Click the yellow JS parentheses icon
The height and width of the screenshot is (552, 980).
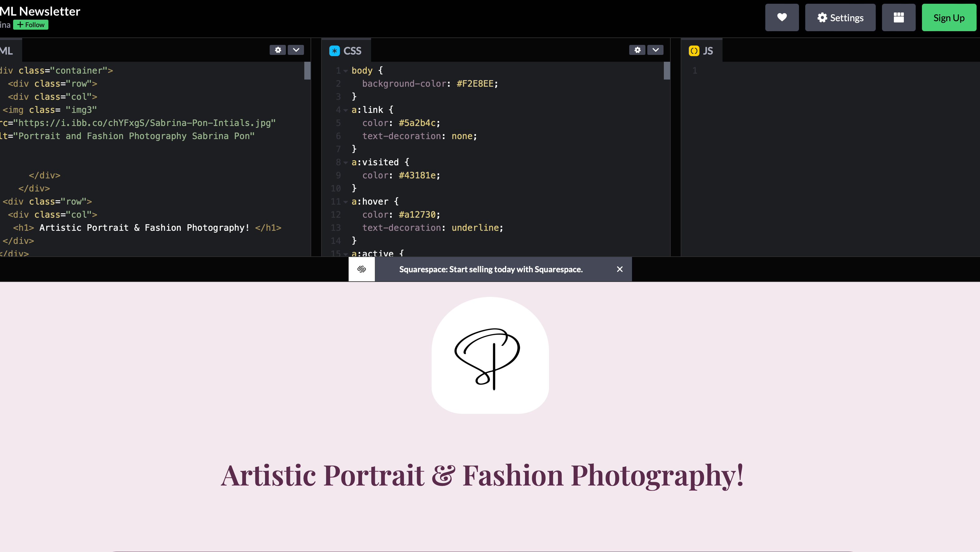694,51
